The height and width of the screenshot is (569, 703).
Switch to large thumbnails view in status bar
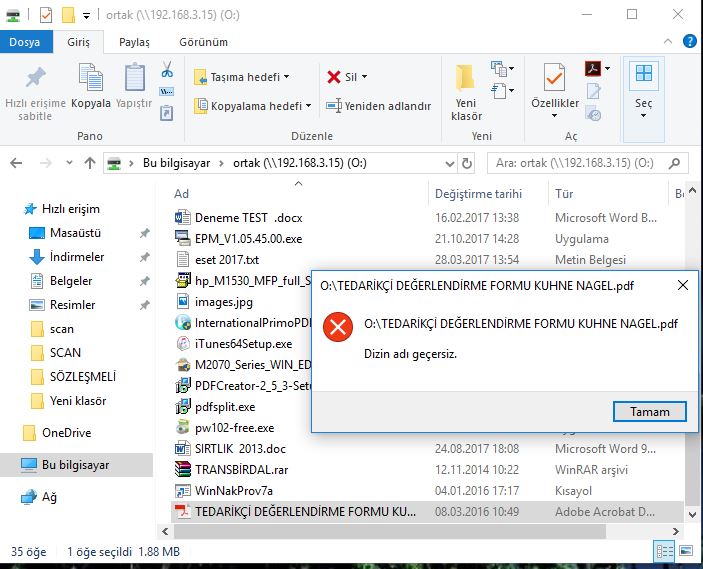pos(685,551)
